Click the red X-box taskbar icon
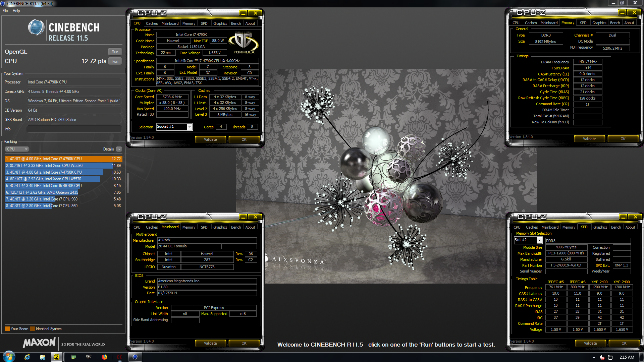The height and width of the screenshot is (362, 644). pos(120,357)
